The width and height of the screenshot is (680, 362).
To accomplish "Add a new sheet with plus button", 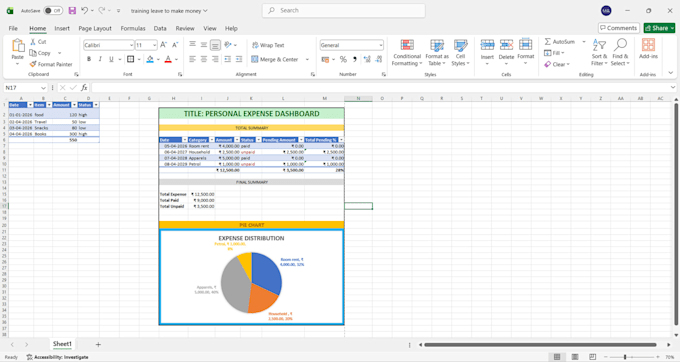I will (x=98, y=344).
